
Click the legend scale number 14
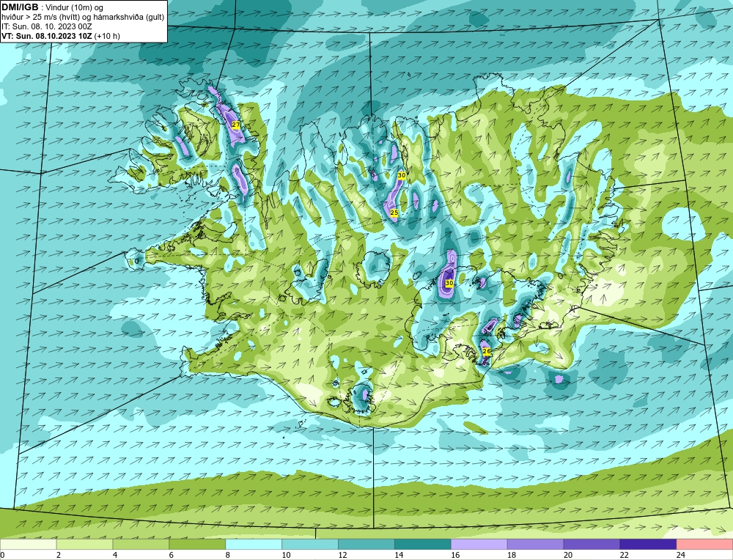coord(399,555)
